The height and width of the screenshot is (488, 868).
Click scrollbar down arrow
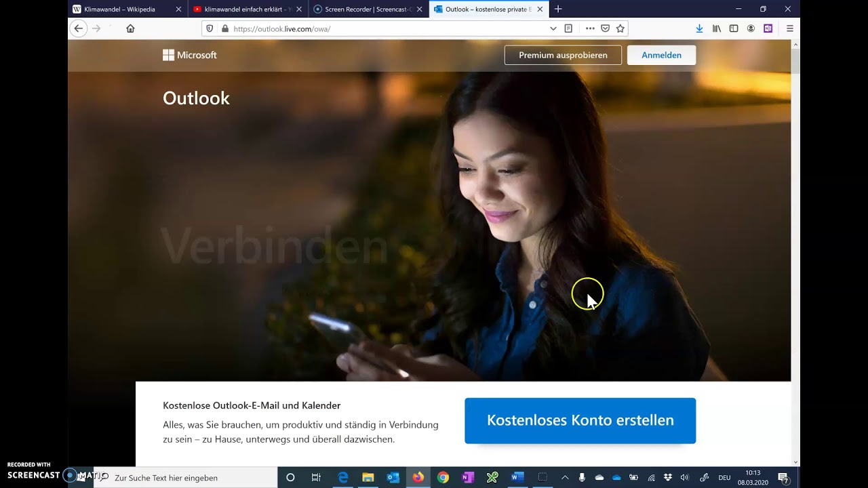[x=795, y=462]
